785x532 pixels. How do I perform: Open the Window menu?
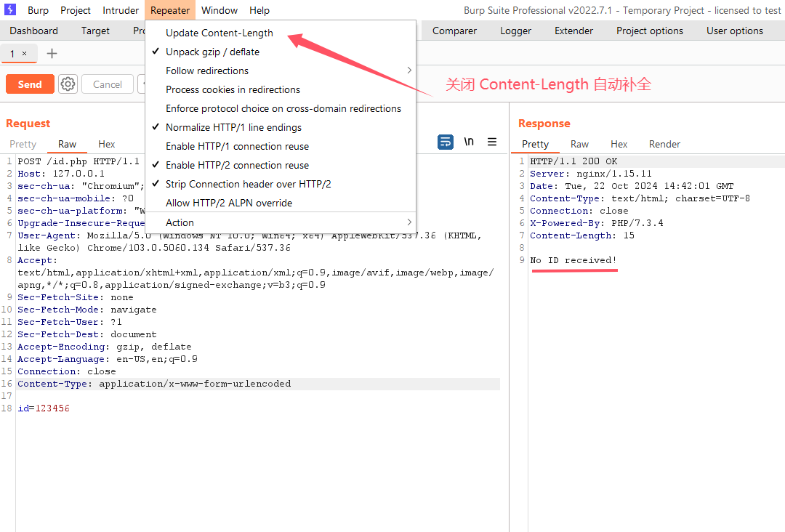[x=220, y=10]
